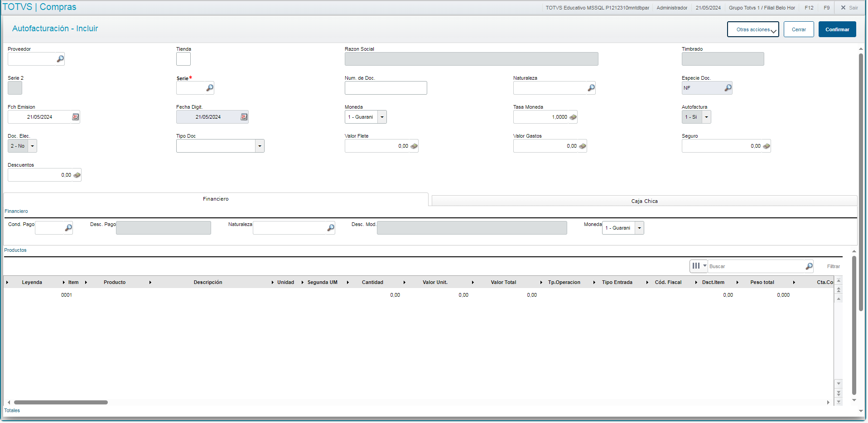Click the Confirmar button
This screenshot has height=423, width=868.
click(x=837, y=29)
